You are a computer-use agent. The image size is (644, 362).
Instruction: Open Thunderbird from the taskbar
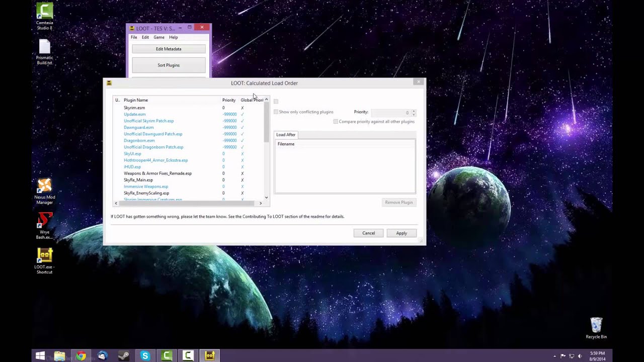[103, 356]
